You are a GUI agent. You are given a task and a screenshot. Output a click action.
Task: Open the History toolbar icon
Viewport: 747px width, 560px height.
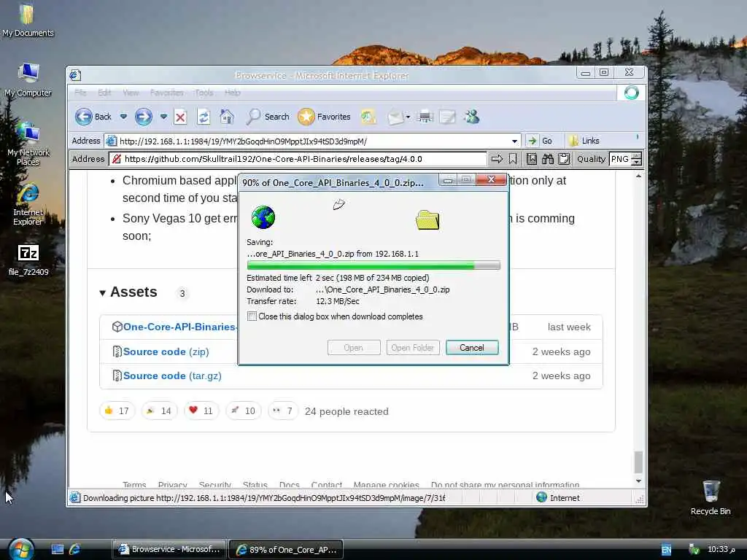[368, 117]
